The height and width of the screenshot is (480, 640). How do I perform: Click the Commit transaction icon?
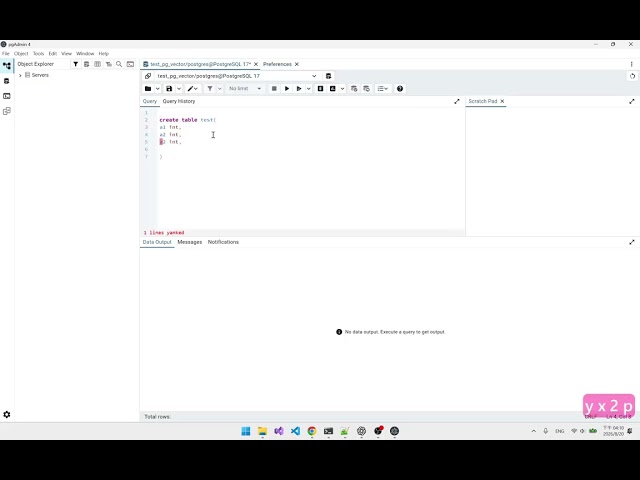(354, 89)
